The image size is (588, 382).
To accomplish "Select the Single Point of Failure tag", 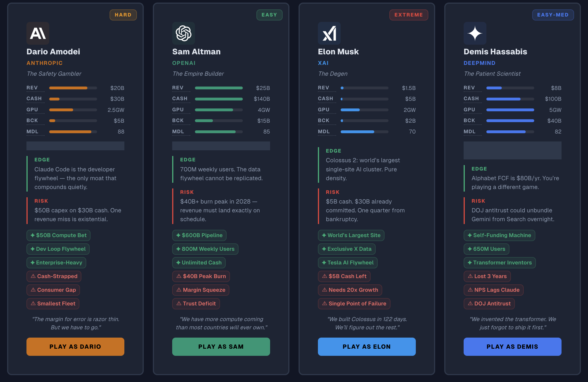I will tap(354, 304).
